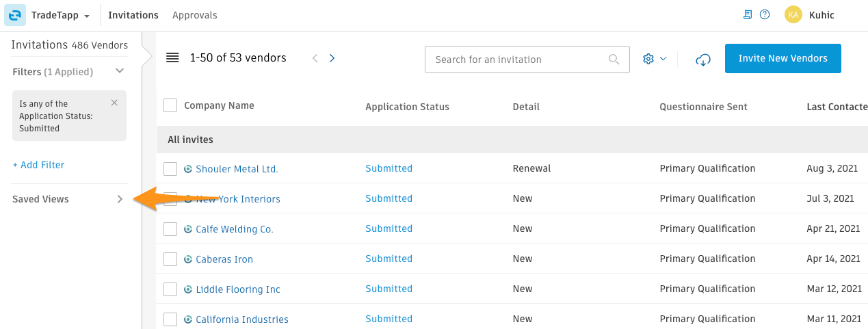Check the Caberas Iron row checkbox
The height and width of the screenshot is (329, 868).
pyautogui.click(x=170, y=259)
